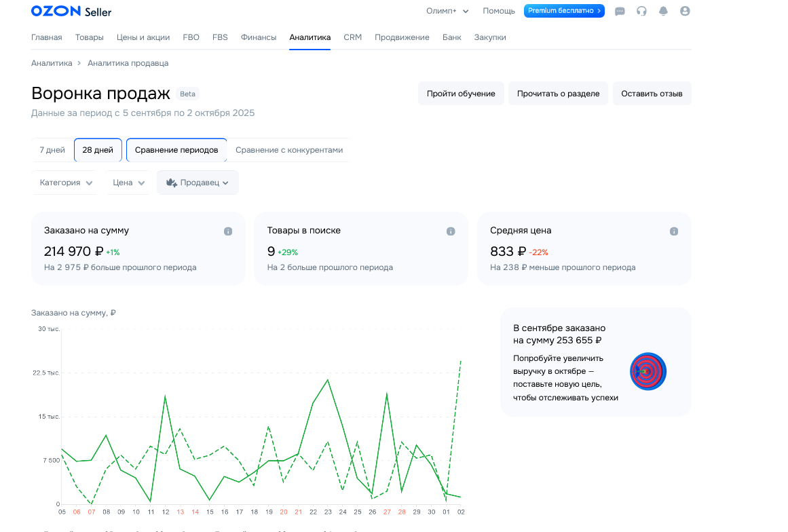Click the target goal illustration

tap(648, 371)
